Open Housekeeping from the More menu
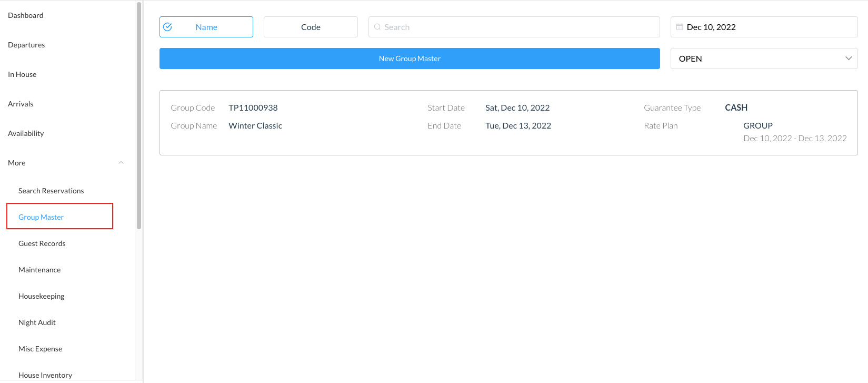The width and height of the screenshot is (868, 383). (42, 296)
